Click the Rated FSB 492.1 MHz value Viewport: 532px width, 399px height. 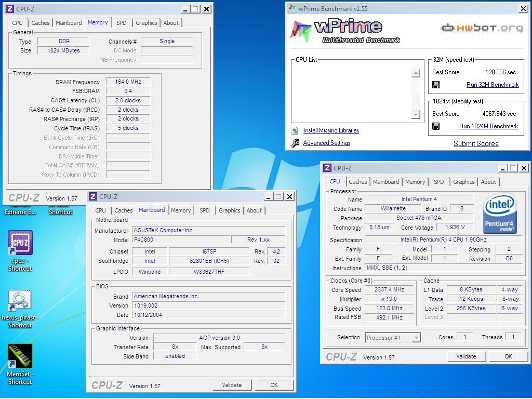pos(389,317)
